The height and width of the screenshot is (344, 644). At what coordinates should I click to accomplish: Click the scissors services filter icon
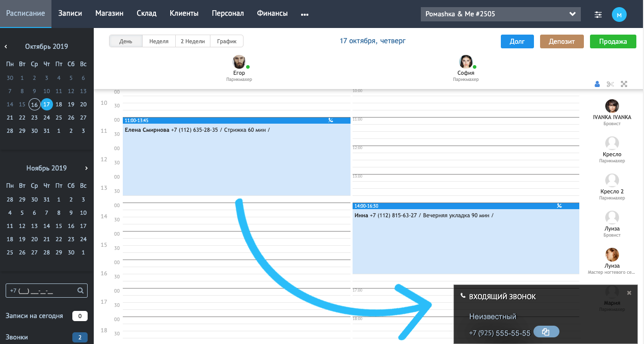pos(610,84)
